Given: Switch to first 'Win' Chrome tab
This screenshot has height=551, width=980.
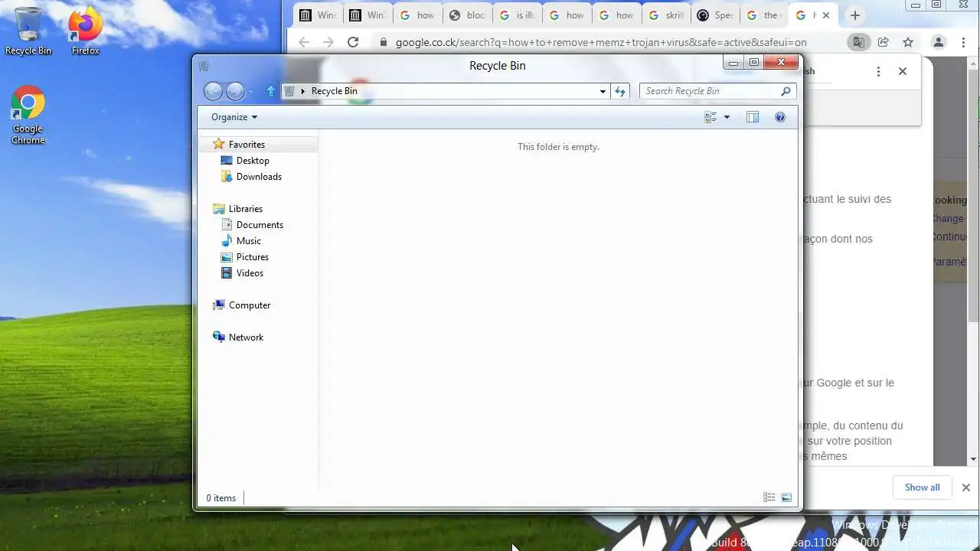Looking at the screenshot, I should tap(318, 15).
